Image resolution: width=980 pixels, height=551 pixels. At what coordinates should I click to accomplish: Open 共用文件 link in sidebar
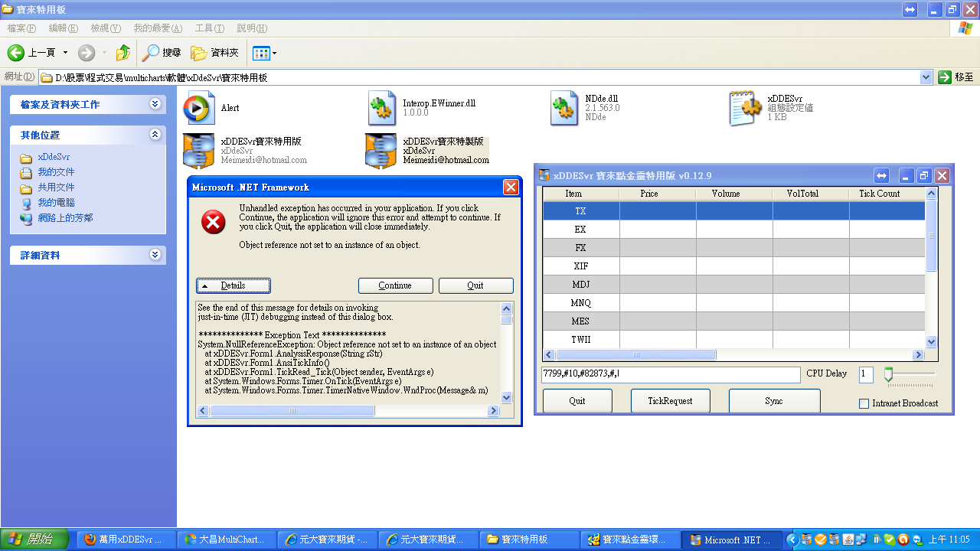coord(56,187)
